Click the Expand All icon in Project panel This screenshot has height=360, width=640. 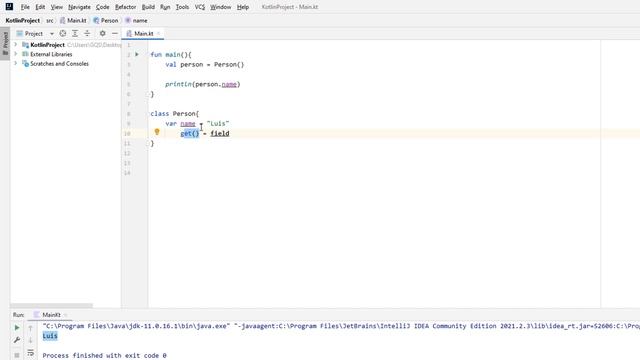pyautogui.click(x=75, y=33)
